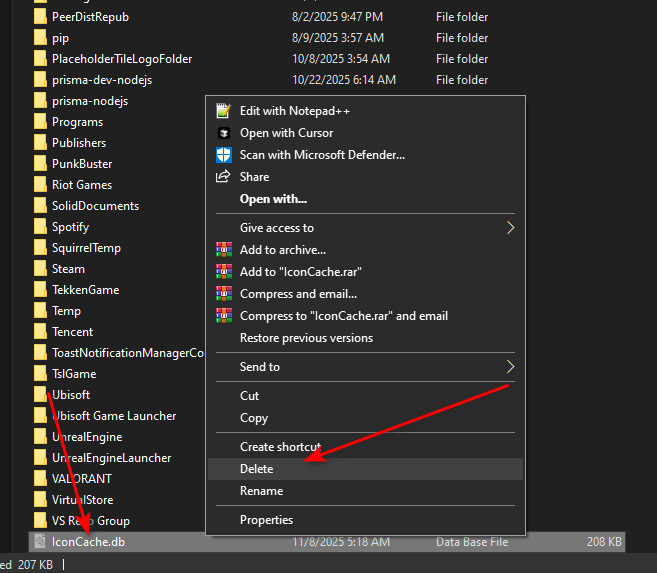Viewport: 657px width, 573px height.
Task: Click the PeerDistRepub folder icon
Action: [40, 17]
